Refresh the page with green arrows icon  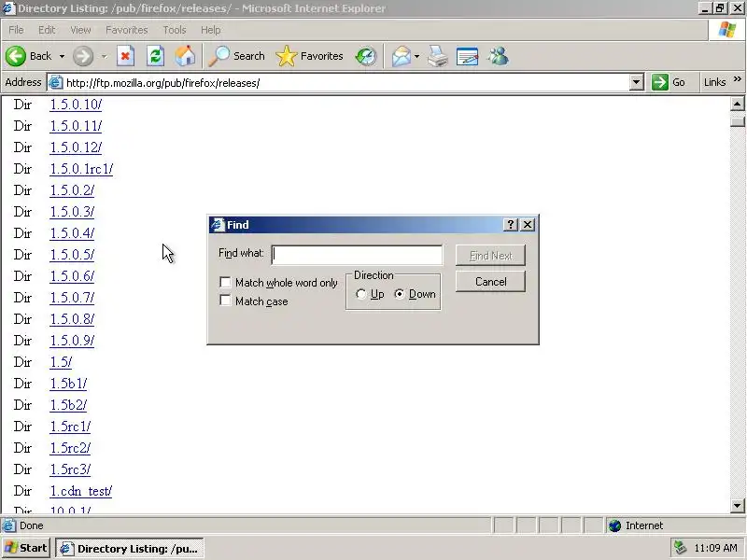155,56
